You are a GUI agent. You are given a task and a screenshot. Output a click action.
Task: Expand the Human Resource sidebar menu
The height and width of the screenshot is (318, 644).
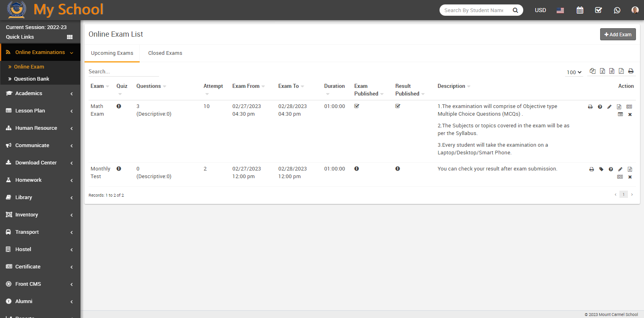[40, 128]
